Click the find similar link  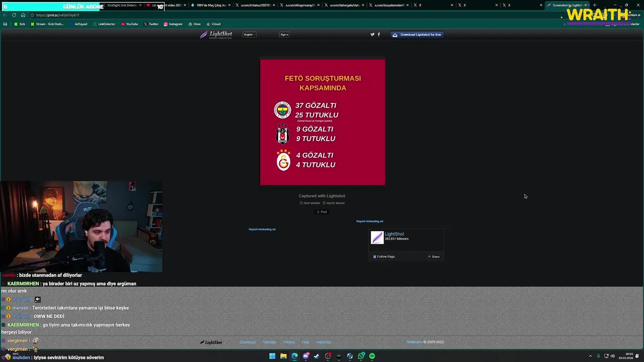[x=310, y=203]
